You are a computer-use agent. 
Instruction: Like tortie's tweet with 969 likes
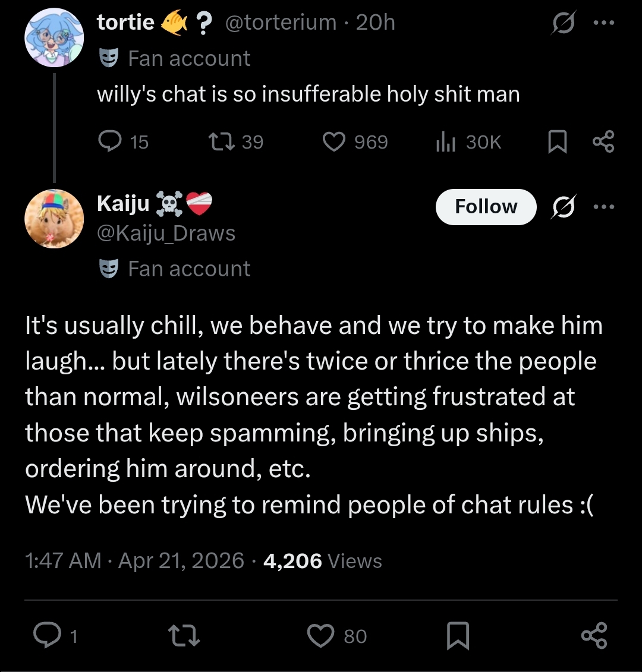click(334, 141)
